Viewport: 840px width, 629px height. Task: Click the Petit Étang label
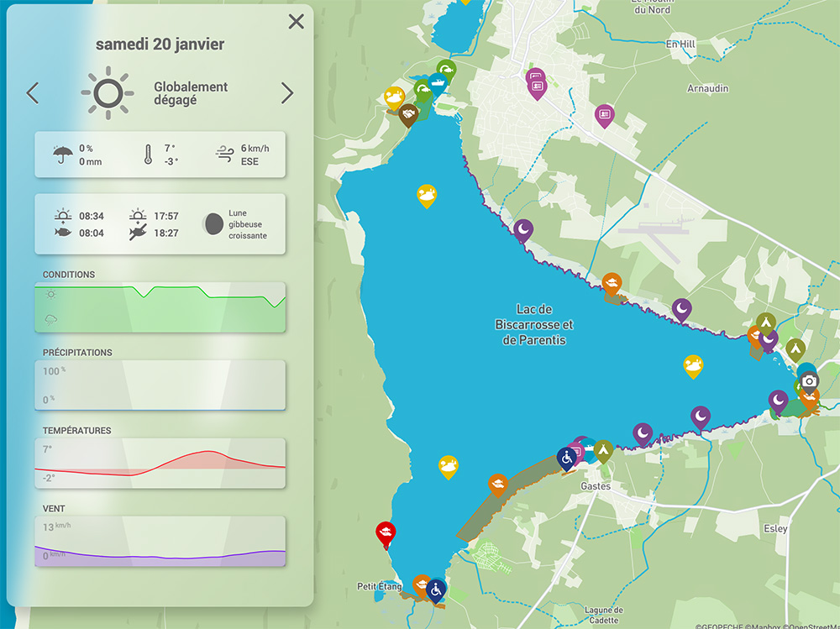[380, 586]
